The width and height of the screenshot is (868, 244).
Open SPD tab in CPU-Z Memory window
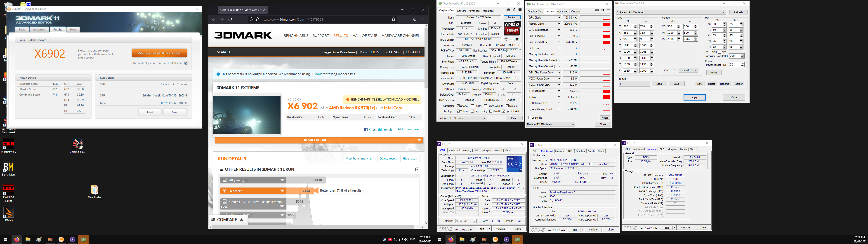(662, 149)
